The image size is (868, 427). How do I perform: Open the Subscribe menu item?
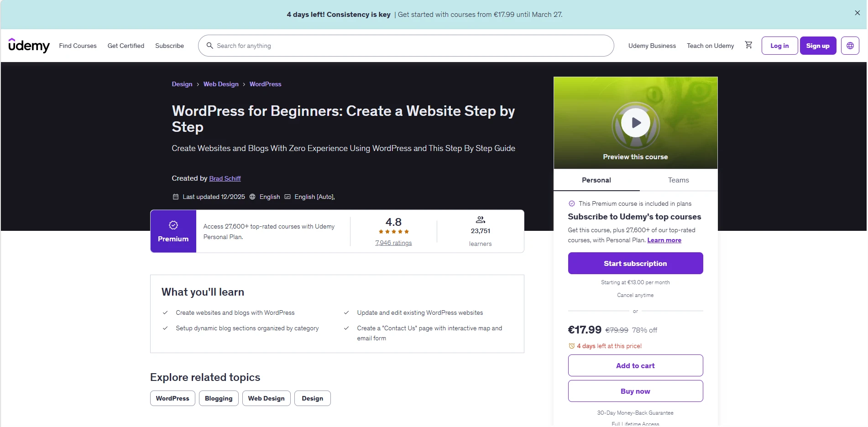(169, 46)
